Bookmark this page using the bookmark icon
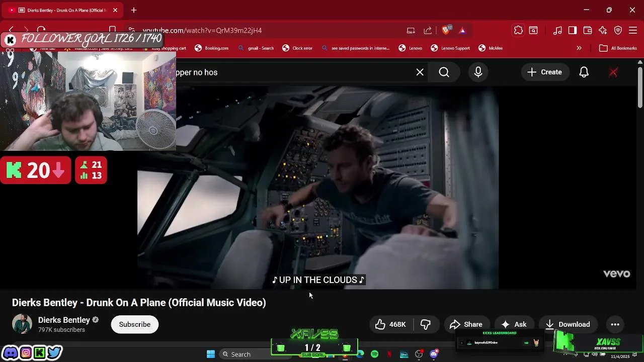The height and width of the screenshot is (362, 644). 113,30
